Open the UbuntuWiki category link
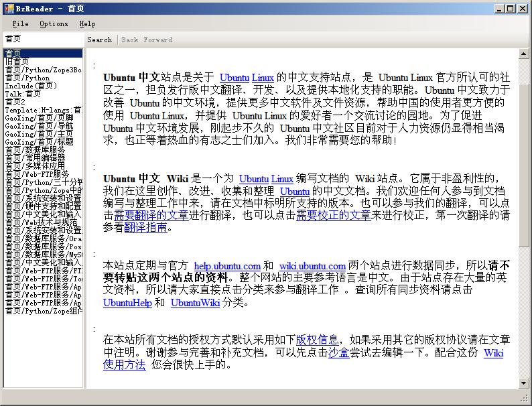 click(196, 303)
